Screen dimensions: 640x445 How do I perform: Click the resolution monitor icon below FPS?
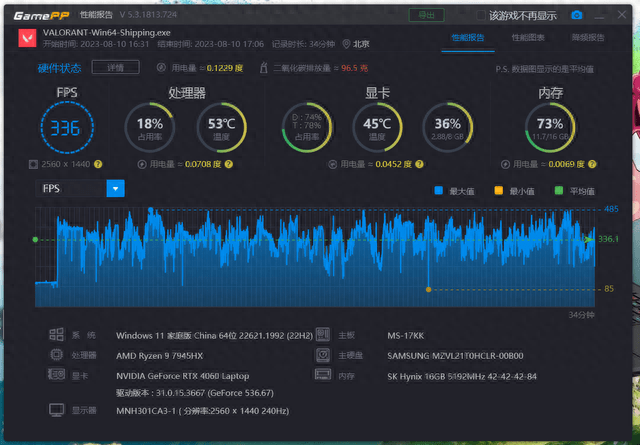[x=33, y=164]
